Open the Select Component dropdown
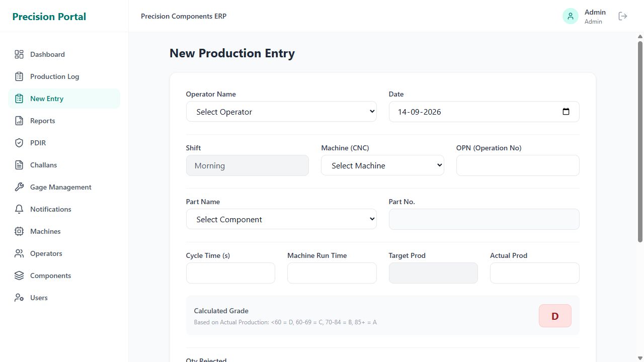Viewport: 644px width, 362px height. coord(281,219)
